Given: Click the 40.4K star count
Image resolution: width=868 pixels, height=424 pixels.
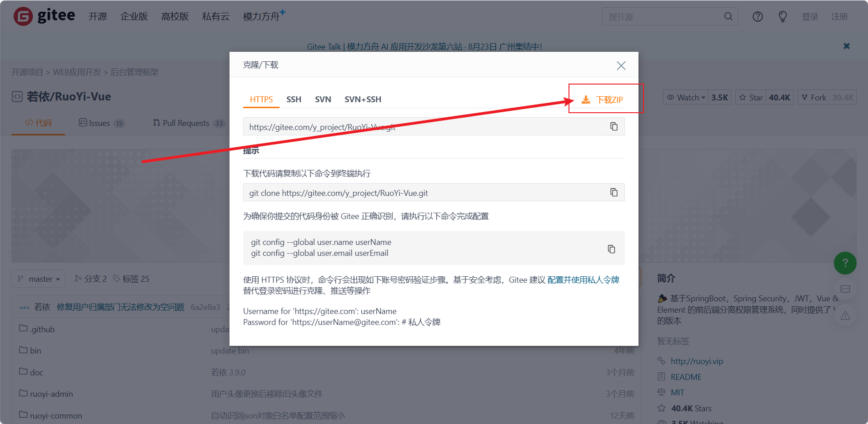Looking at the screenshot, I should tap(779, 97).
